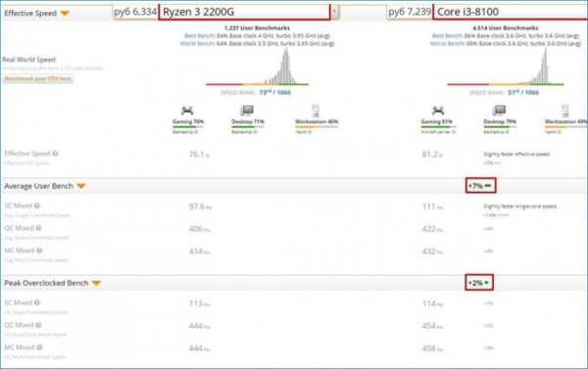This screenshot has width=588, height=369.
Task: Click the 454 Pts overclocked QC value
Action: click(x=432, y=326)
